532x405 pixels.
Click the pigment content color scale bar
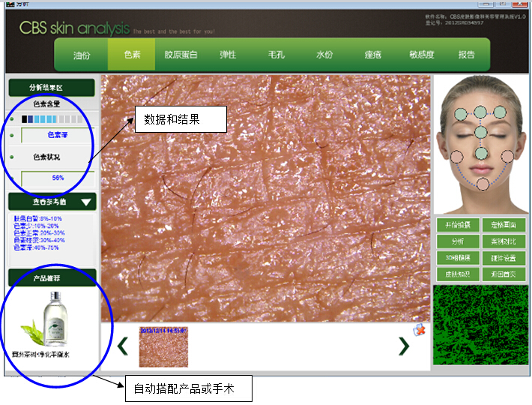tap(52, 119)
